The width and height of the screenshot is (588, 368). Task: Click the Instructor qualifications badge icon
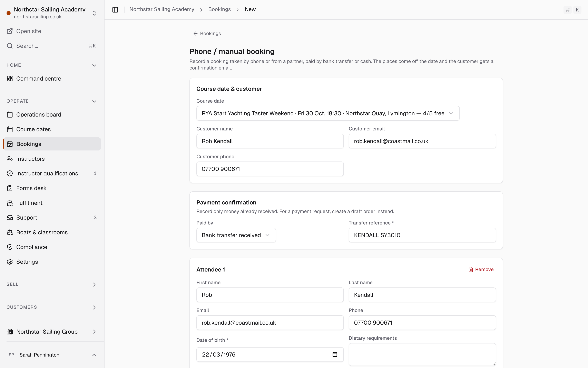[x=10, y=174]
